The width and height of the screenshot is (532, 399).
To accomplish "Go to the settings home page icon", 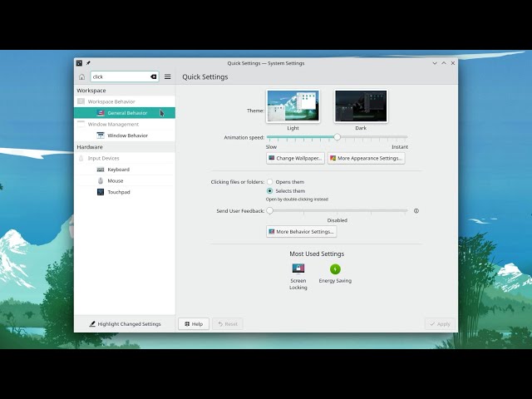I will tap(81, 76).
